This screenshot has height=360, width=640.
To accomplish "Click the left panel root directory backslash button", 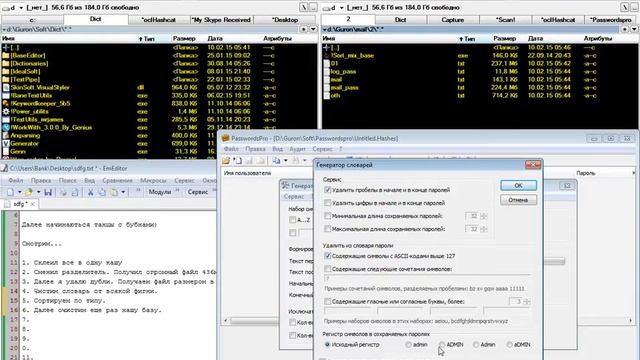I will point(304,7).
